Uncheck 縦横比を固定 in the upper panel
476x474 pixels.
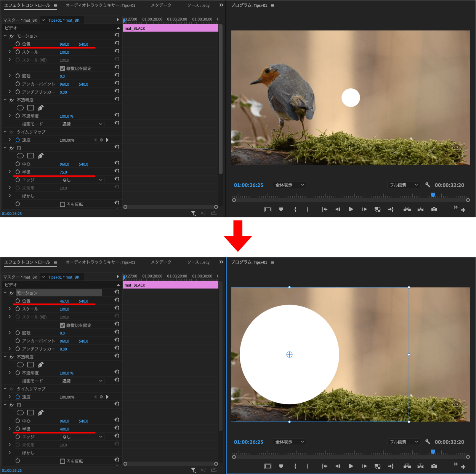pos(63,69)
